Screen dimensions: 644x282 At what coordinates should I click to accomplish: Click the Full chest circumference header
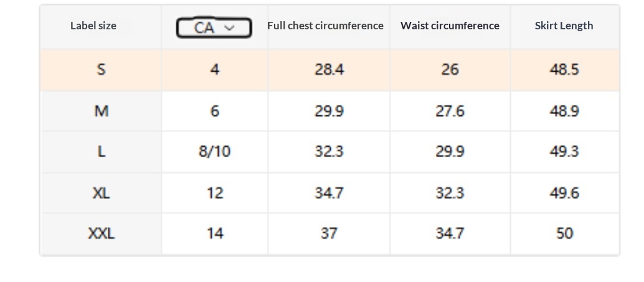(325, 26)
